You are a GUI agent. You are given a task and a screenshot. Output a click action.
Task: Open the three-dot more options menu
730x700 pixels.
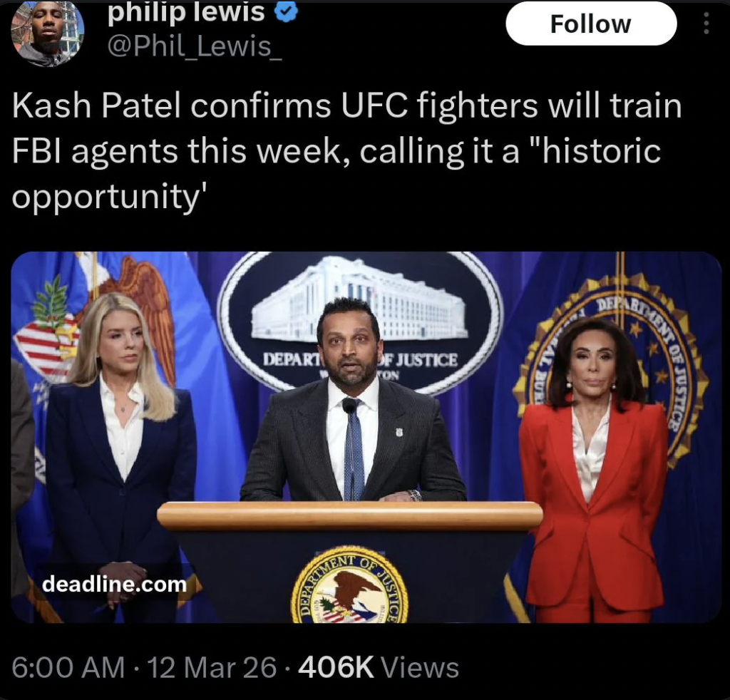706,23
